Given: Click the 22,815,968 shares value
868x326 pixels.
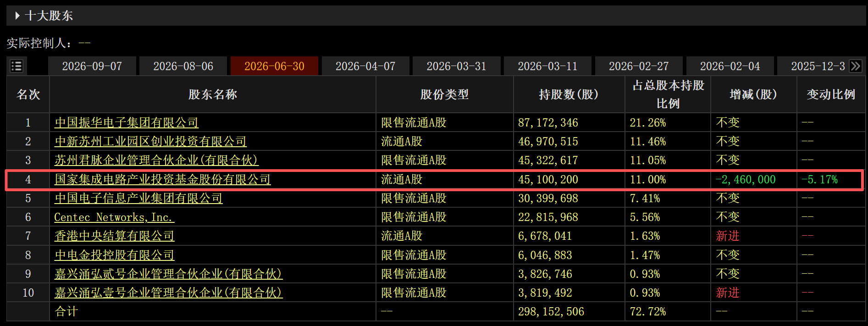Looking at the screenshot, I should [x=548, y=217].
